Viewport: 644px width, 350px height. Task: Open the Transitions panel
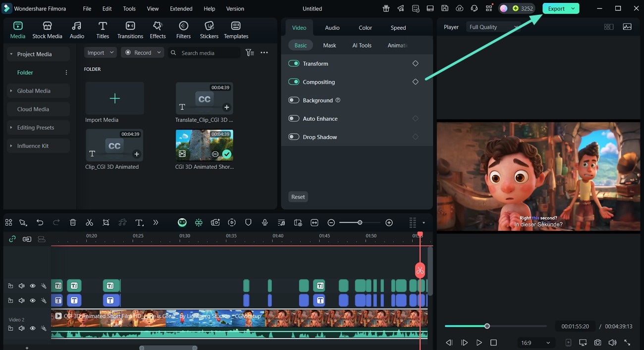click(x=130, y=30)
